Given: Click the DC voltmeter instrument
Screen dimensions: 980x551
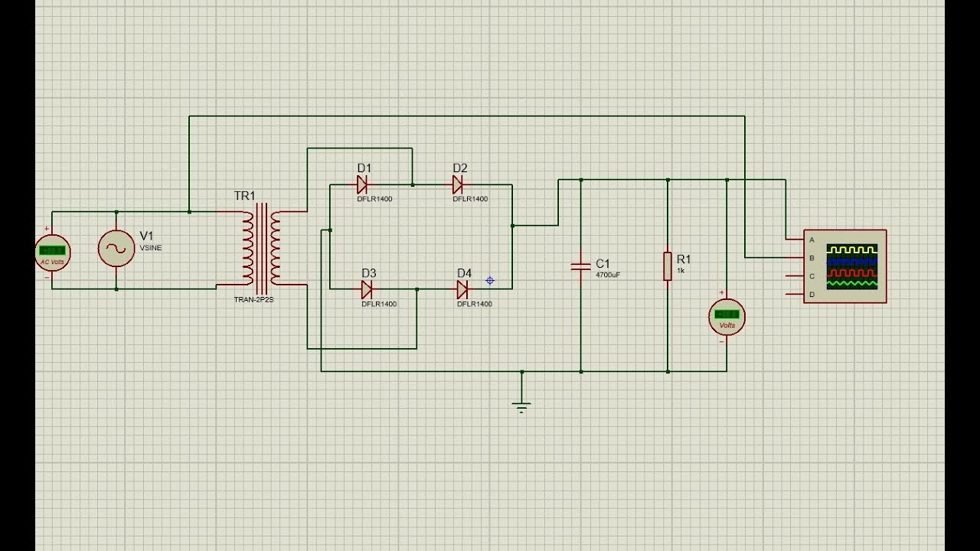Looking at the screenshot, I should (727, 317).
